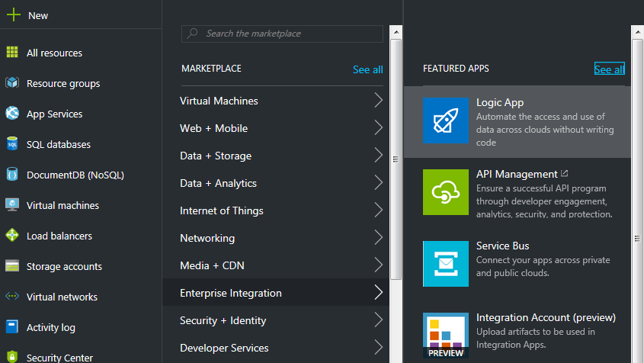Click the New label in sidebar
644x363 pixels.
click(x=38, y=15)
